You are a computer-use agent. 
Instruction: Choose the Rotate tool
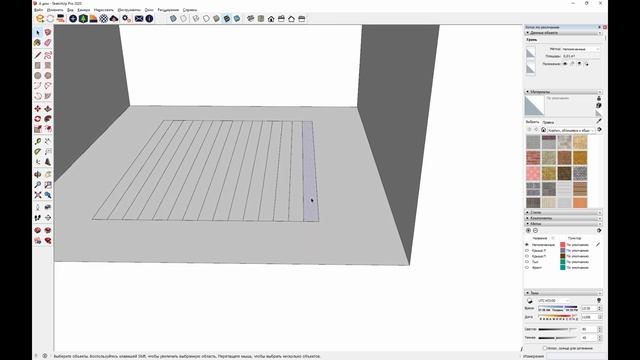click(38, 119)
